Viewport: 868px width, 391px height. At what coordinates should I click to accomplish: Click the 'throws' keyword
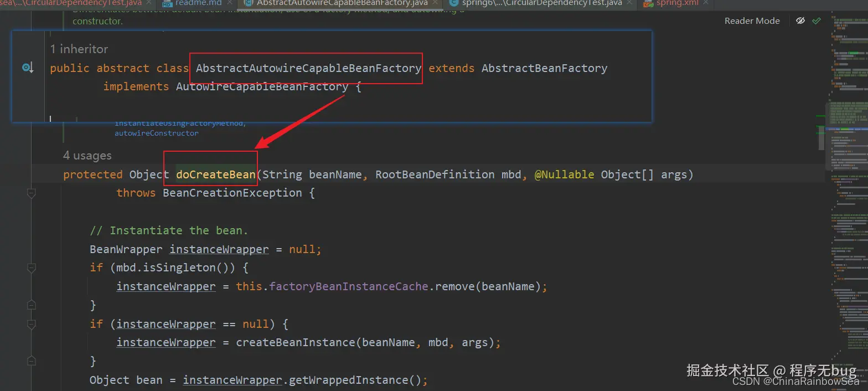click(x=136, y=193)
